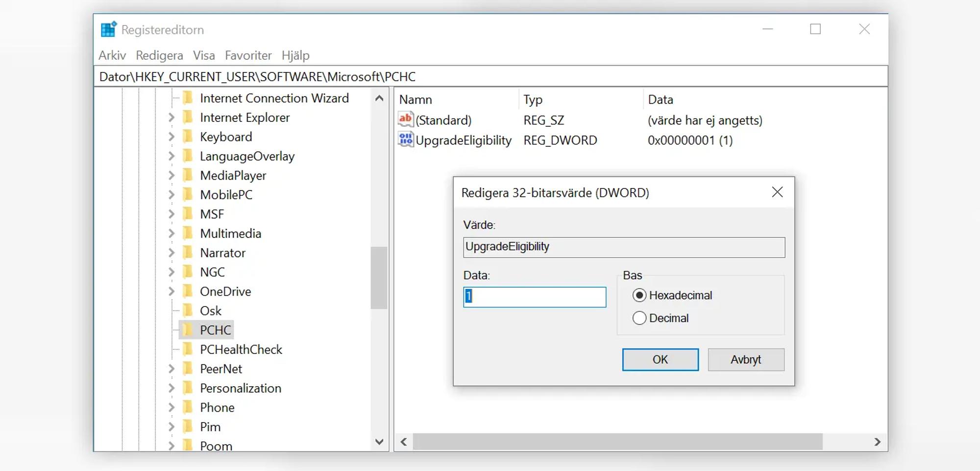Expand the LanguageOverlay key

[171, 156]
